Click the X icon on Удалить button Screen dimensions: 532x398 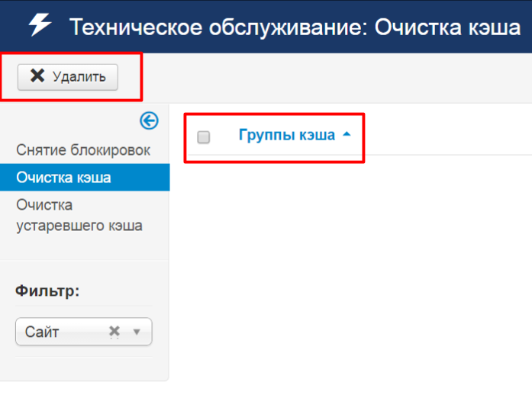(37, 75)
